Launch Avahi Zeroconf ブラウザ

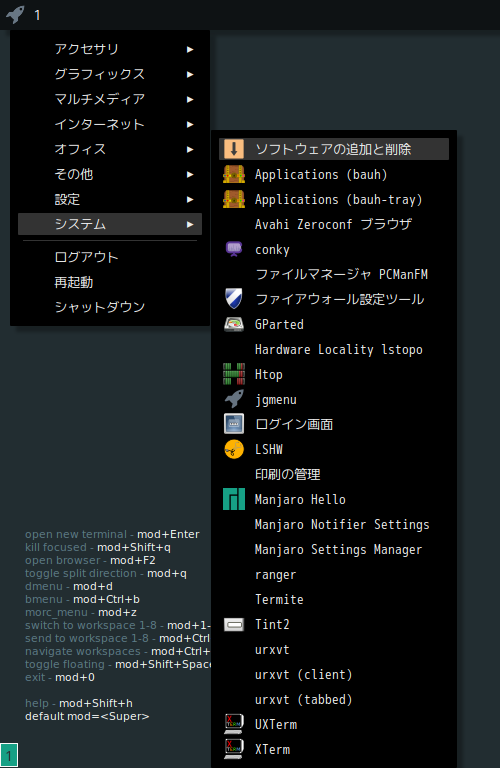point(333,224)
